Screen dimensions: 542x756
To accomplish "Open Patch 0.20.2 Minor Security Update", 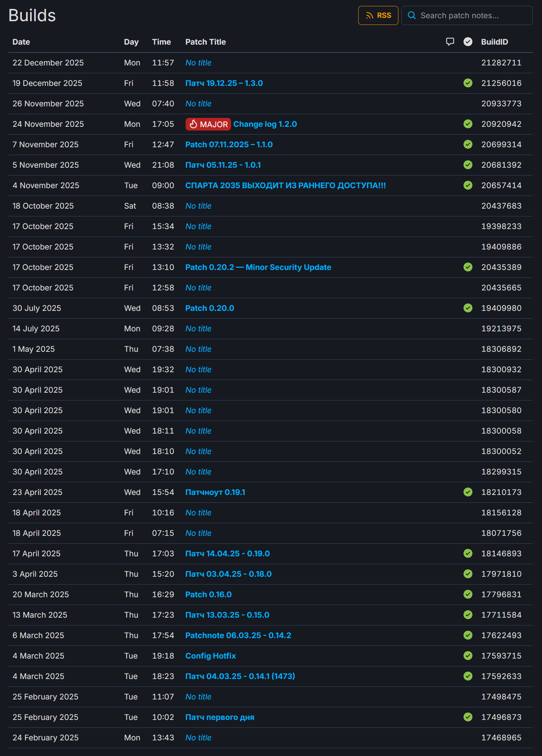I will pyautogui.click(x=258, y=267).
